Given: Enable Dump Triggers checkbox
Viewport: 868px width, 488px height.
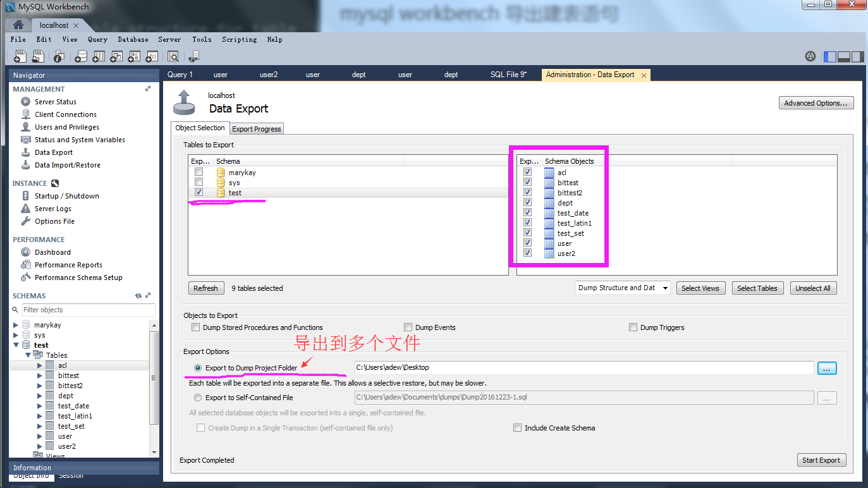Looking at the screenshot, I should coord(633,327).
